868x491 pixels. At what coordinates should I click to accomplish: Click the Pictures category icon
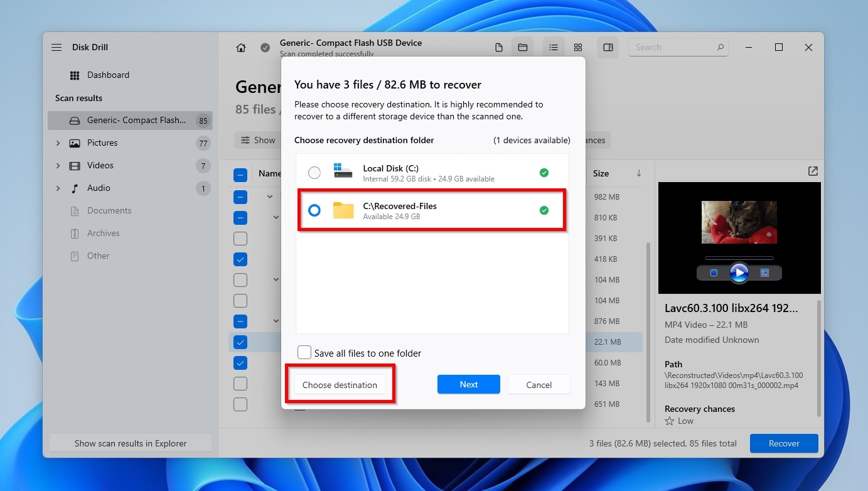click(x=75, y=143)
